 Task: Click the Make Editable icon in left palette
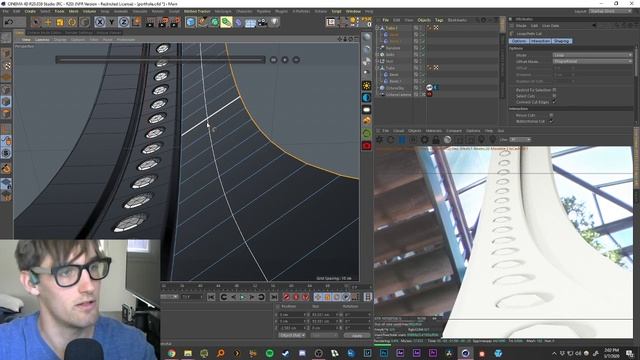(x=6, y=38)
